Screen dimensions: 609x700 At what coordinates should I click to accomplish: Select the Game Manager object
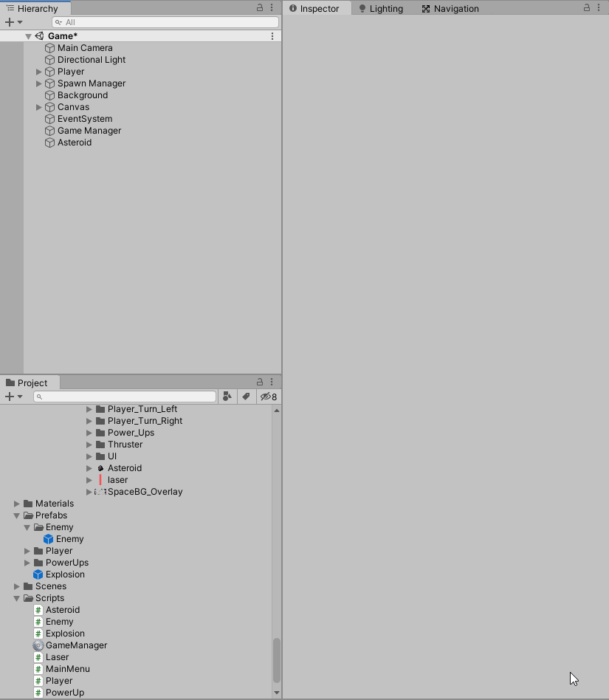click(89, 131)
